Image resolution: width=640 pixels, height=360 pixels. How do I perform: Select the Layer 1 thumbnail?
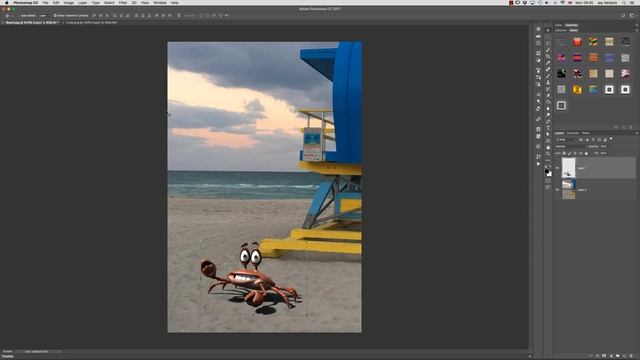pyautogui.click(x=568, y=168)
